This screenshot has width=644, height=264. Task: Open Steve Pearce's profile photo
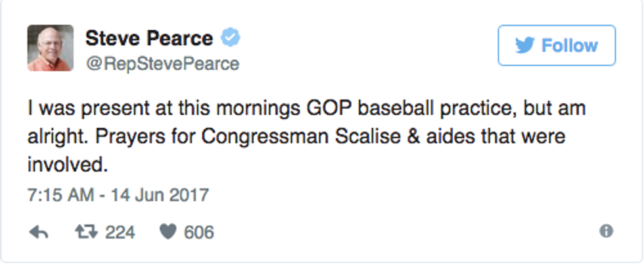pyautogui.click(x=50, y=48)
